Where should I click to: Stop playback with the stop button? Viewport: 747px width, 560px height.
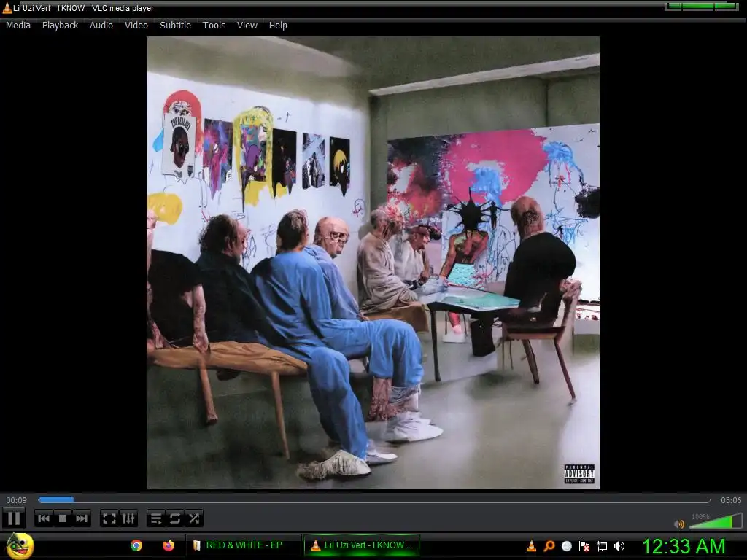click(63, 518)
